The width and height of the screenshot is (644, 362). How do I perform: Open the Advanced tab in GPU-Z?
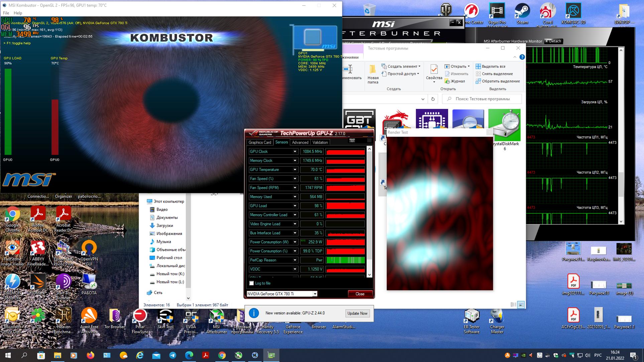click(300, 142)
